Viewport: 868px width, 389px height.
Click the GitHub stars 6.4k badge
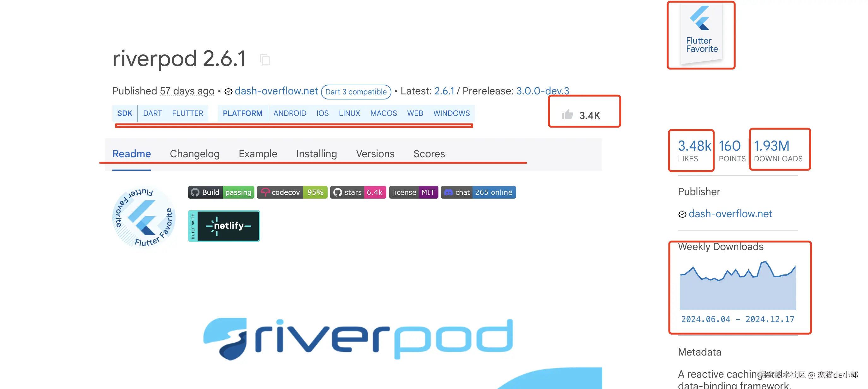358,192
